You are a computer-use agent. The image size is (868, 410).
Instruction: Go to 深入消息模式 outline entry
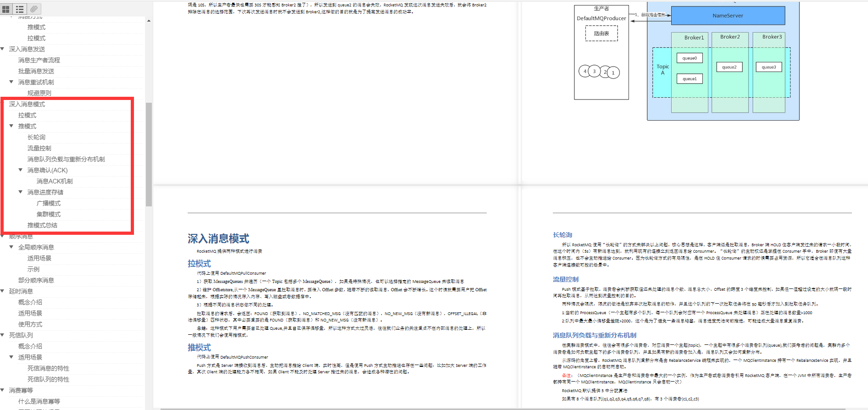pyautogui.click(x=27, y=104)
